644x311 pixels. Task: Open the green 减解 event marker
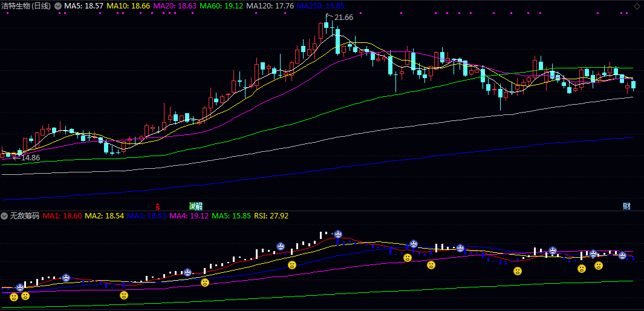(x=196, y=206)
